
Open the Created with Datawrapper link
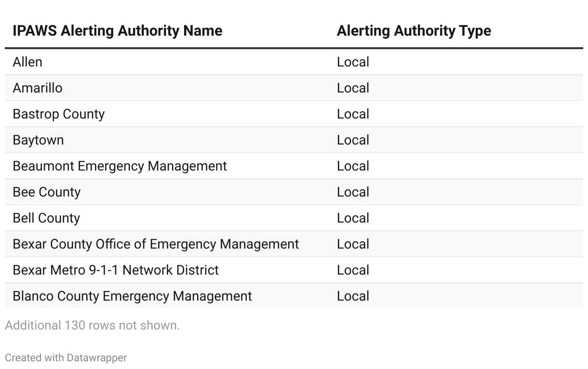click(66, 358)
